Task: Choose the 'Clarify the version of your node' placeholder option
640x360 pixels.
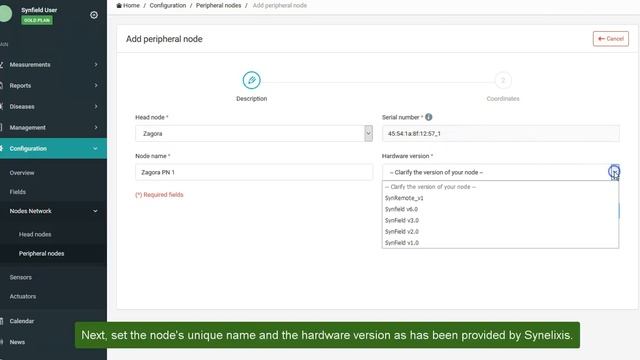Action: (500, 187)
